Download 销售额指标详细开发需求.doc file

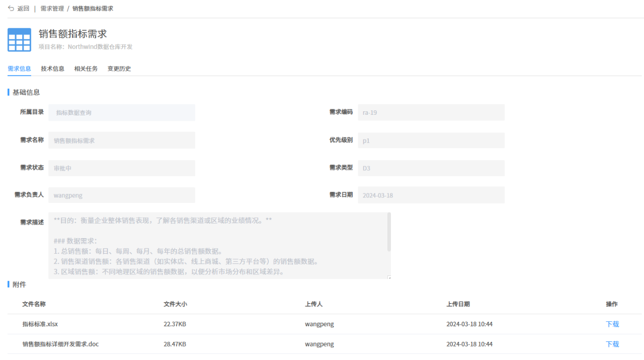click(612, 344)
